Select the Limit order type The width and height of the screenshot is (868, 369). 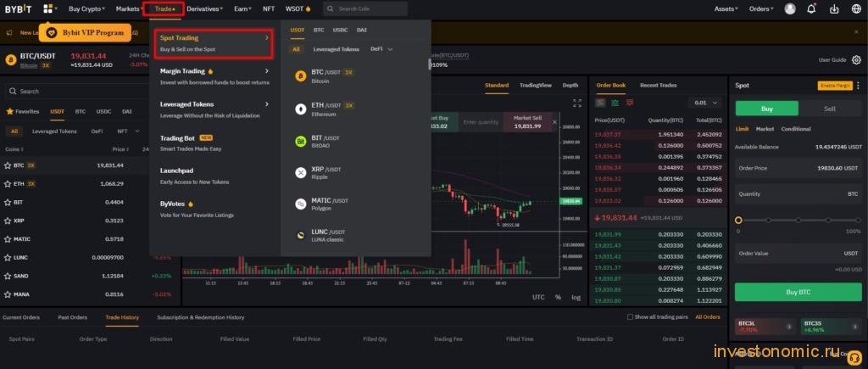click(x=742, y=129)
